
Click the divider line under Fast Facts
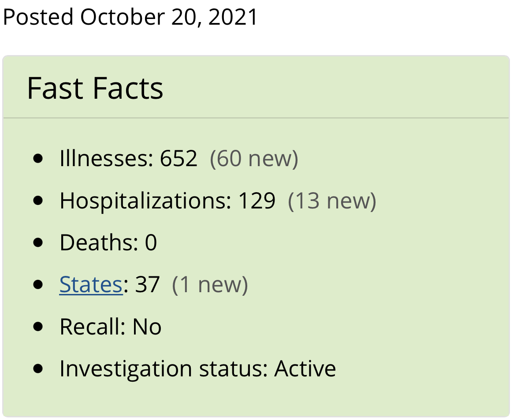click(x=256, y=118)
